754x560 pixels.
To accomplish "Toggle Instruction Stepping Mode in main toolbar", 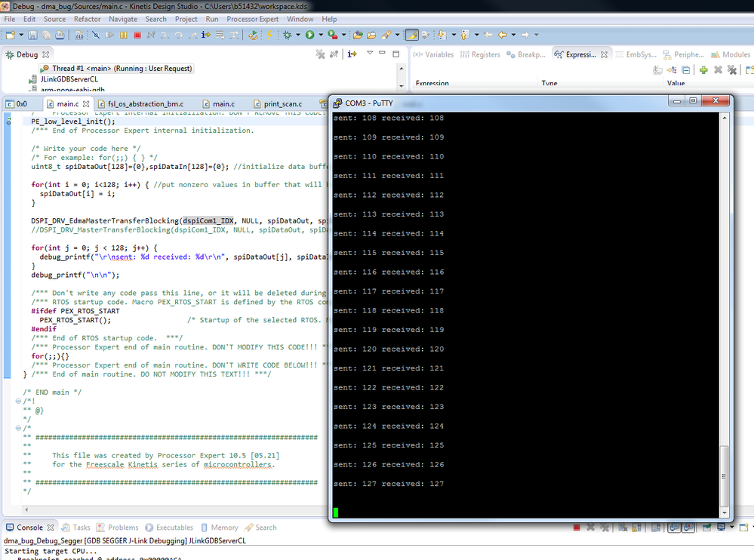I will [x=206, y=35].
